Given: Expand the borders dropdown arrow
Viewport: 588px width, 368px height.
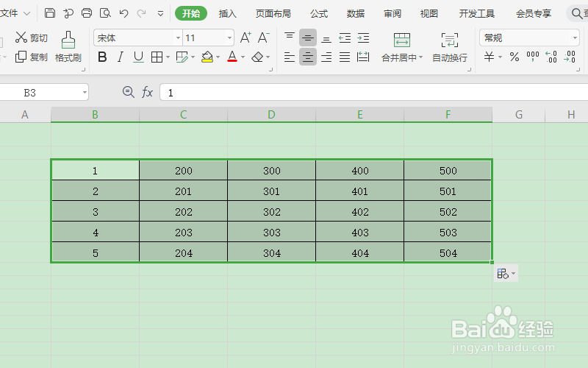Looking at the screenshot, I should (x=168, y=57).
